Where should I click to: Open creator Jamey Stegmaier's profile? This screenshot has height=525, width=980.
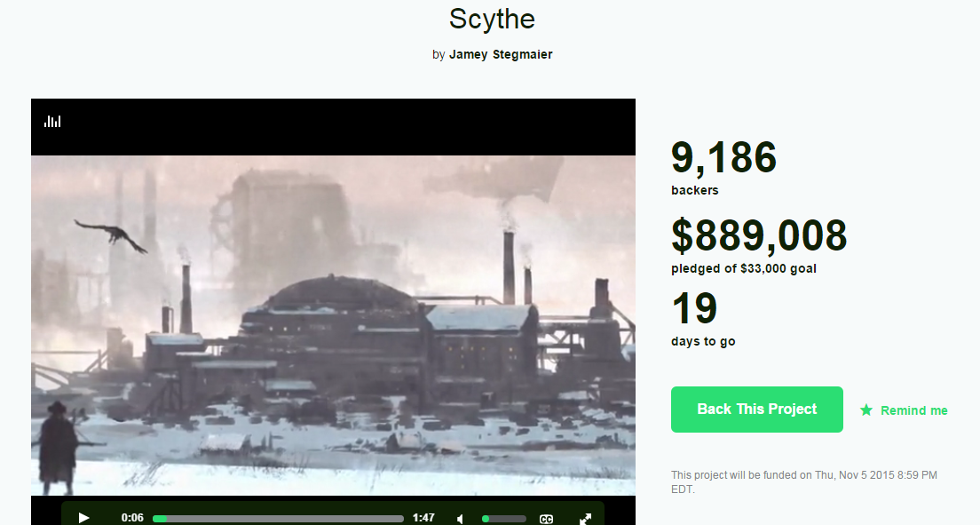[x=501, y=54]
